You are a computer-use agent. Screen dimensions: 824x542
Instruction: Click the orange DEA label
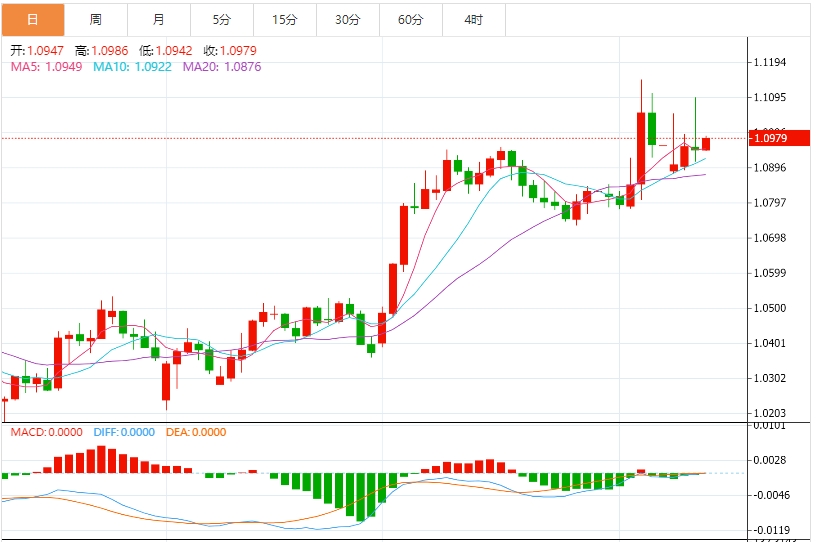[195, 432]
